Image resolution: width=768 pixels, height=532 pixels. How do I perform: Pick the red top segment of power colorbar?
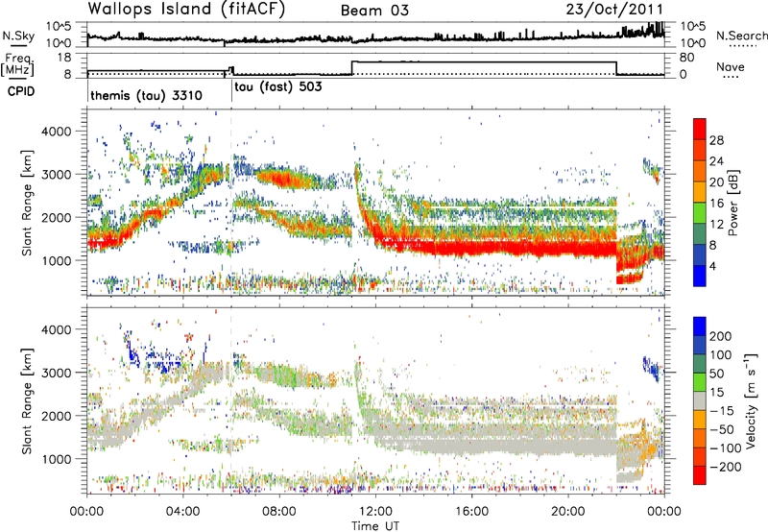coord(700,129)
